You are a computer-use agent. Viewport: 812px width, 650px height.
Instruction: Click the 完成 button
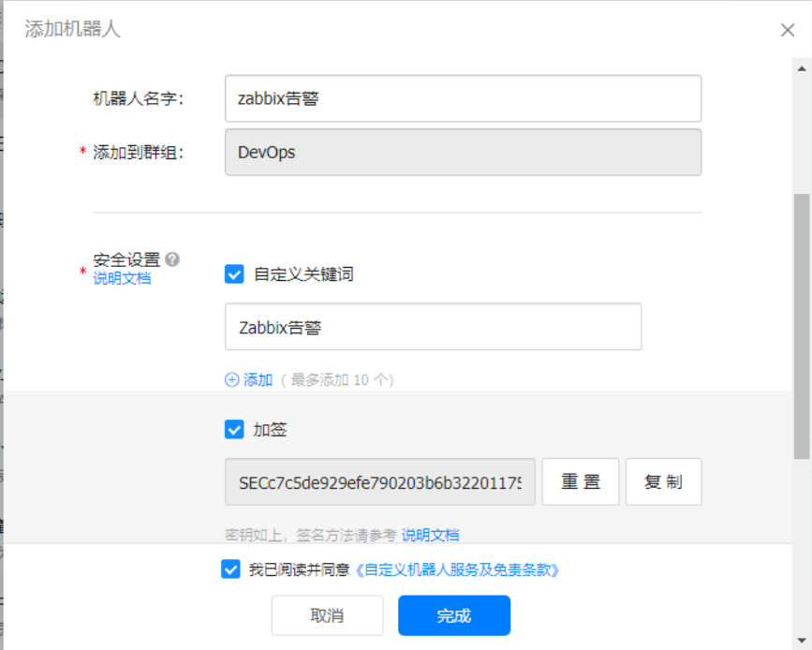(454, 615)
